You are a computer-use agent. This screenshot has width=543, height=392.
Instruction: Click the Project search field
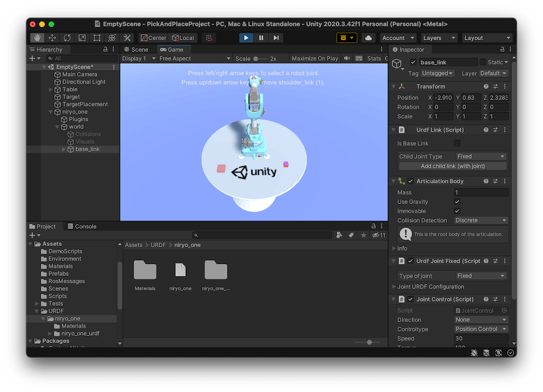coord(262,235)
